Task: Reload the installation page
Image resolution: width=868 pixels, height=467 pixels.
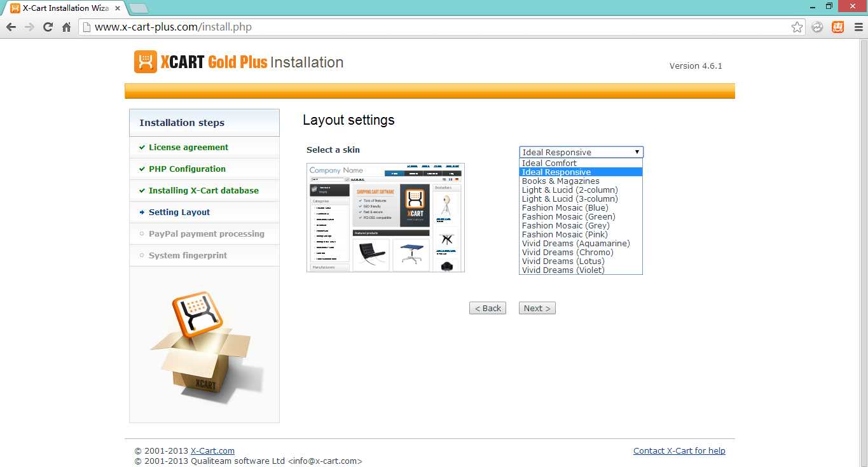Action: point(48,27)
